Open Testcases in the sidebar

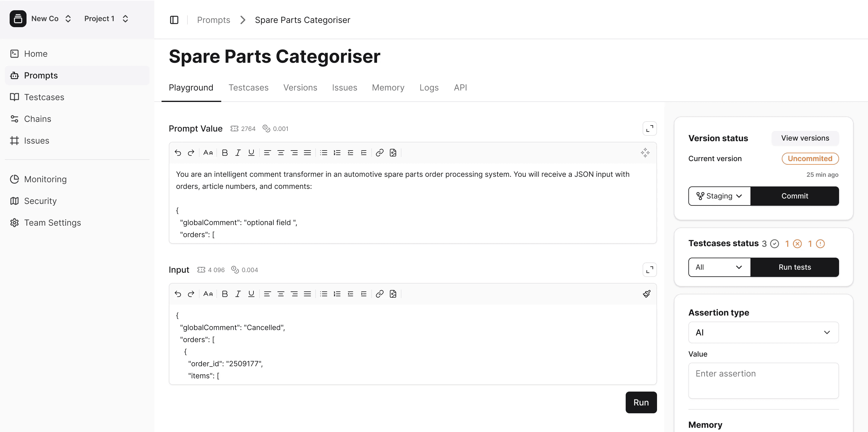tap(77, 97)
